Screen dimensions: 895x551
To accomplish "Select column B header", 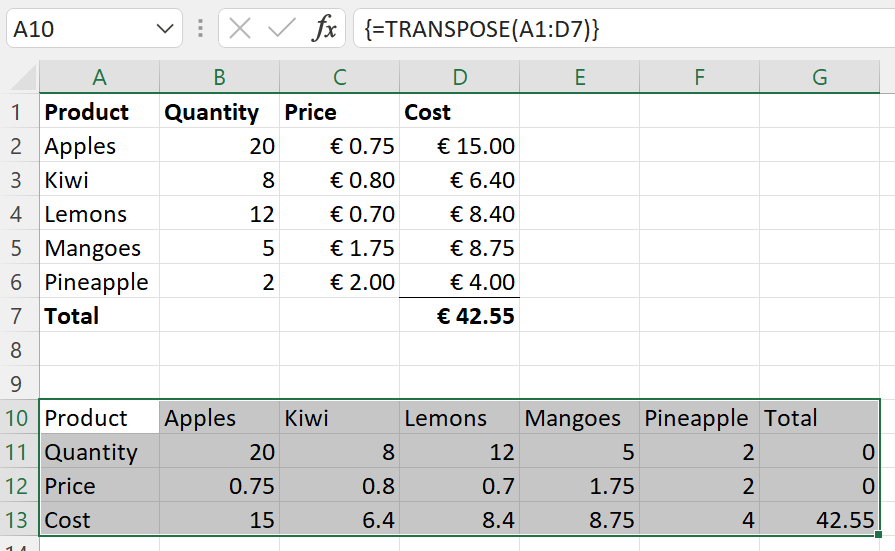I will [x=219, y=78].
